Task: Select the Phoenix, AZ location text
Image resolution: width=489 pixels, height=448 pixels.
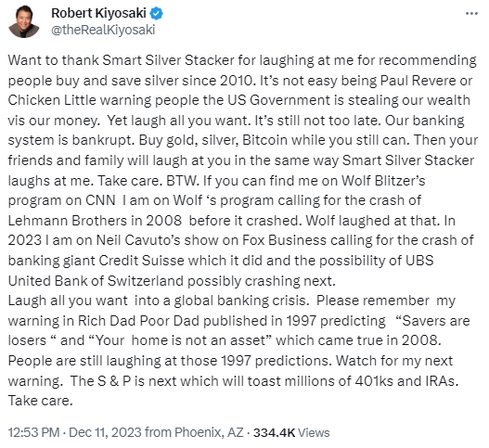Action: coord(209,432)
